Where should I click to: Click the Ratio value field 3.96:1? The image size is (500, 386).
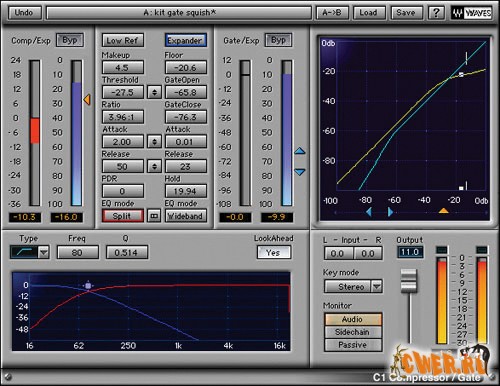tap(123, 117)
